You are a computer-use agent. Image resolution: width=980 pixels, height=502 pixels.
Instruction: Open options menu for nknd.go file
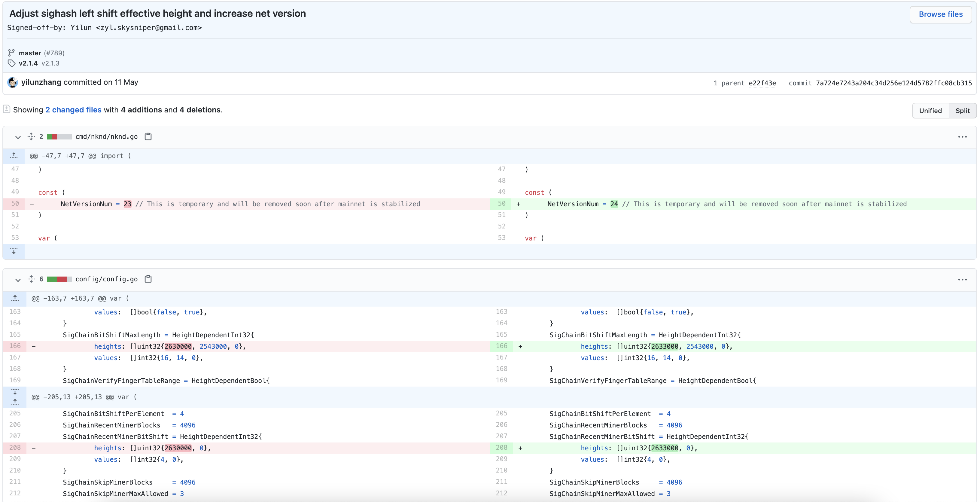coord(962,137)
